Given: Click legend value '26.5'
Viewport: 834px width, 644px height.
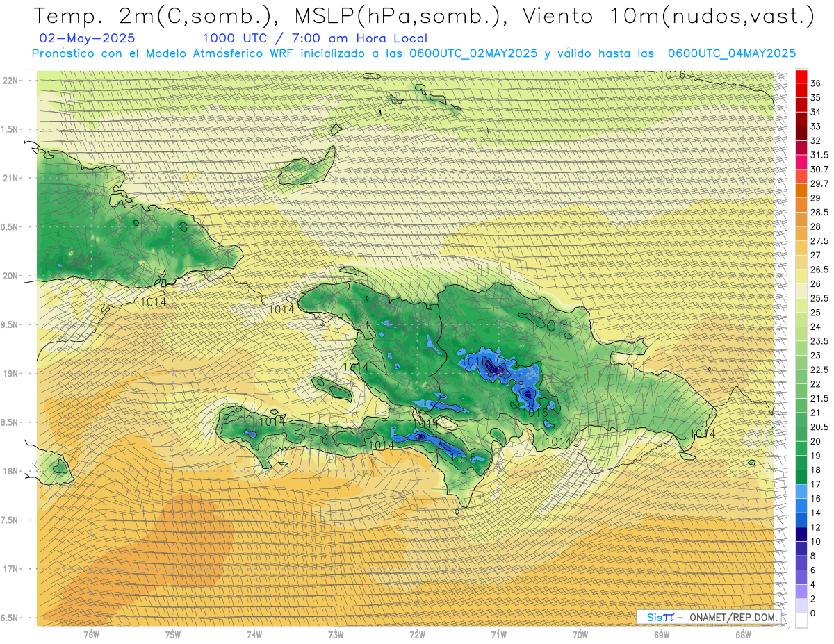Looking at the screenshot, I should pyautogui.click(x=819, y=270).
